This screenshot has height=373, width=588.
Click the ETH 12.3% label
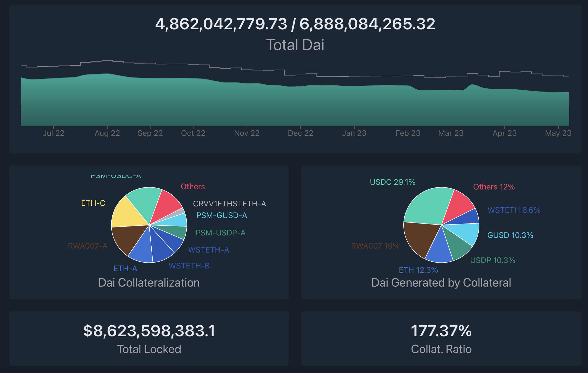click(x=418, y=270)
